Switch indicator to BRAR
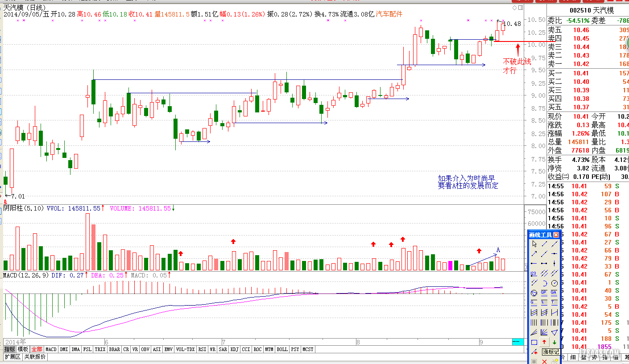 tap(115, 349)
